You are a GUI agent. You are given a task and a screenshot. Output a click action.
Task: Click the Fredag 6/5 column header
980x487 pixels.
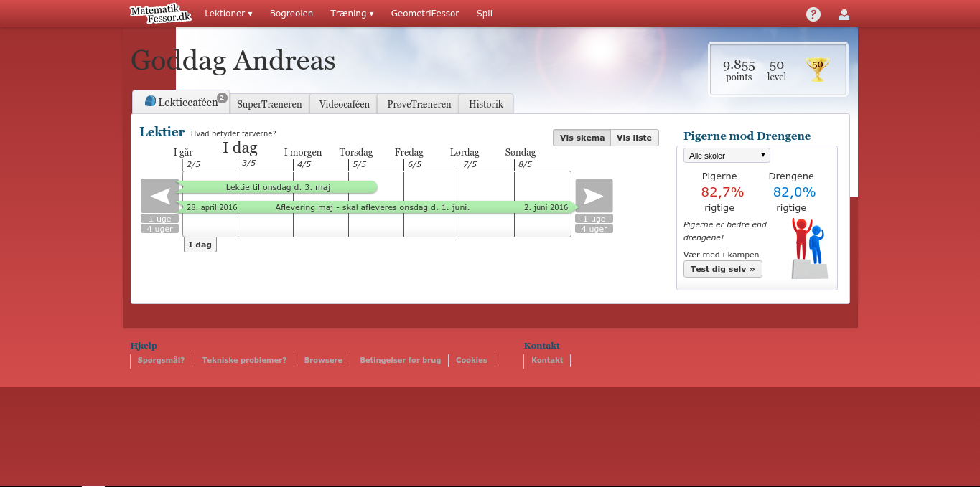point(409,157)
